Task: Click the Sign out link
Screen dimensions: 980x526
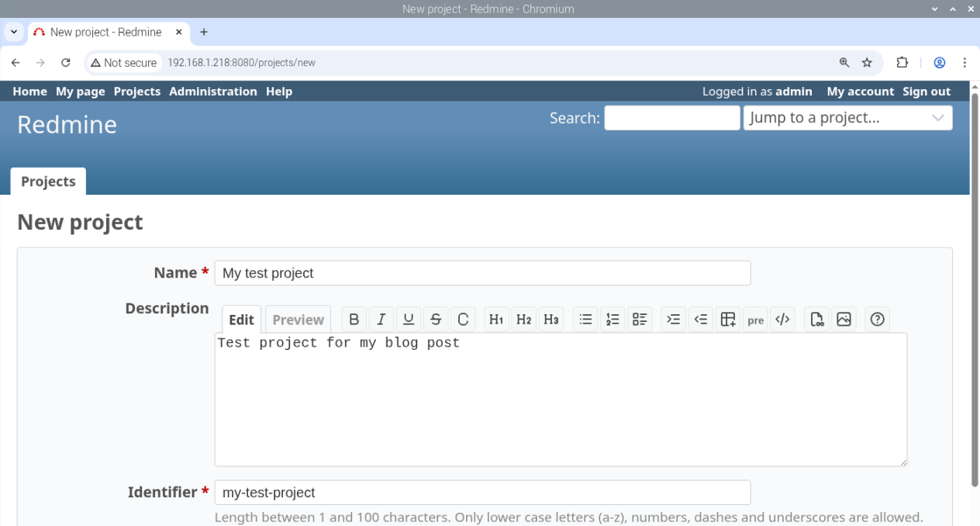Action: [x=927, y=91]
